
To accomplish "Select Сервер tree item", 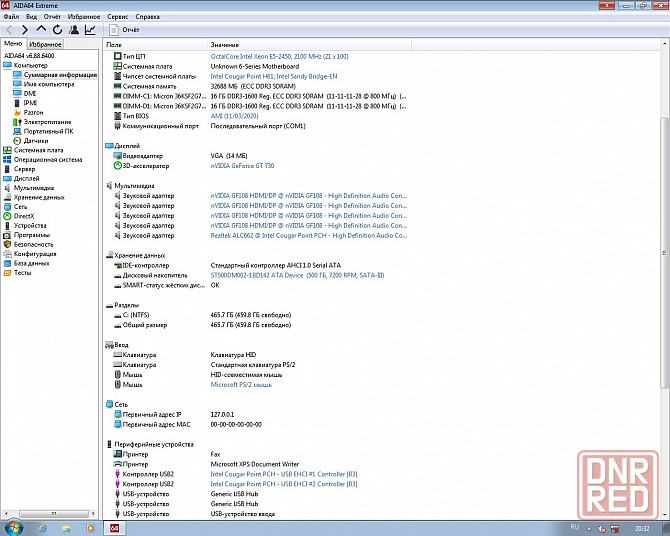I will click(x=20, y=169).
